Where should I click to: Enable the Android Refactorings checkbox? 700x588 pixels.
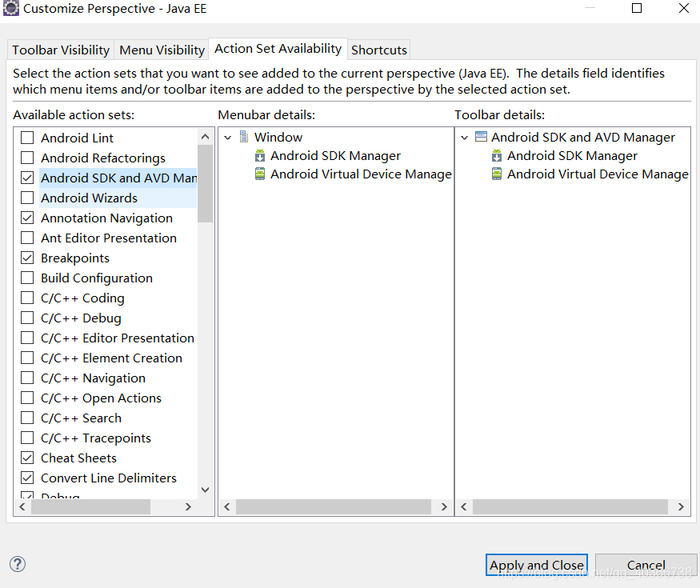pyautogui.click(x=27, y=158)
